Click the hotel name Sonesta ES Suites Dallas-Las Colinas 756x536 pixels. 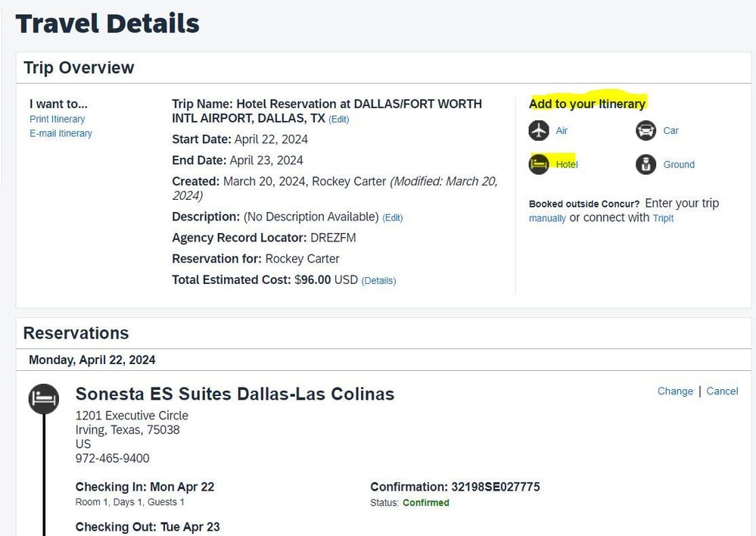point(235,394)
